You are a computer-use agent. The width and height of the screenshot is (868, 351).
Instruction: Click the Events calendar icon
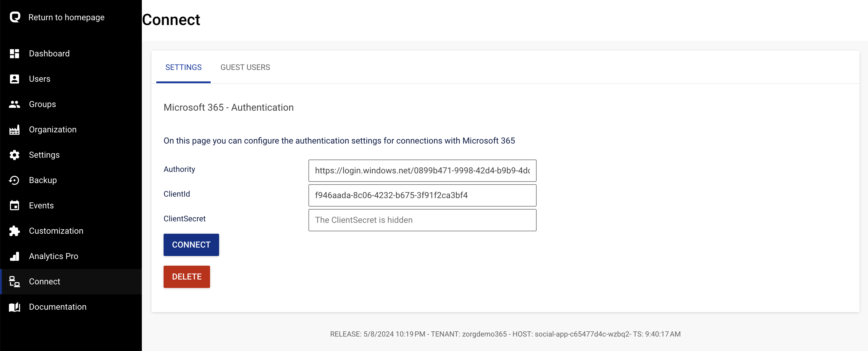[x=14, y=206]
